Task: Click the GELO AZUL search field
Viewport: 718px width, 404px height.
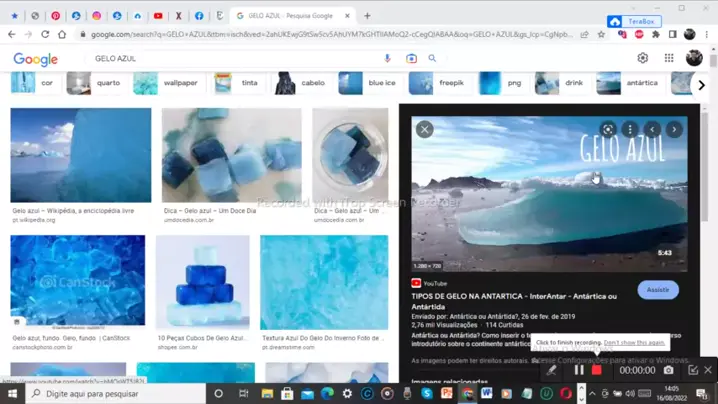Action: [234, 59]
